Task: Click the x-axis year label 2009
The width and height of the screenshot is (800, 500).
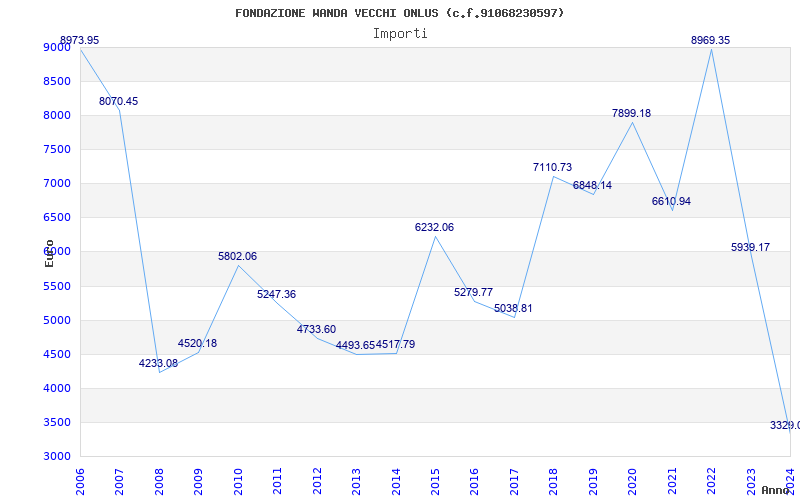Action: pos(198,482)
